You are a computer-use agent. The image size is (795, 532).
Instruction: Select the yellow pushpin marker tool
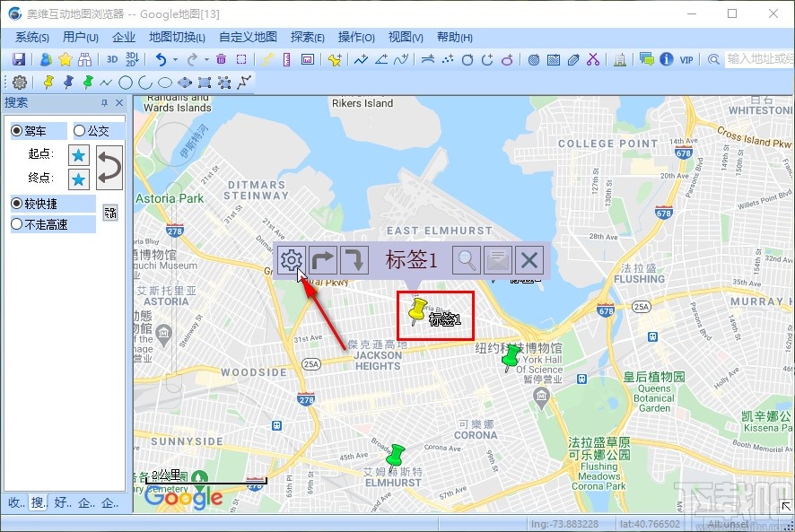click(49, 82)
